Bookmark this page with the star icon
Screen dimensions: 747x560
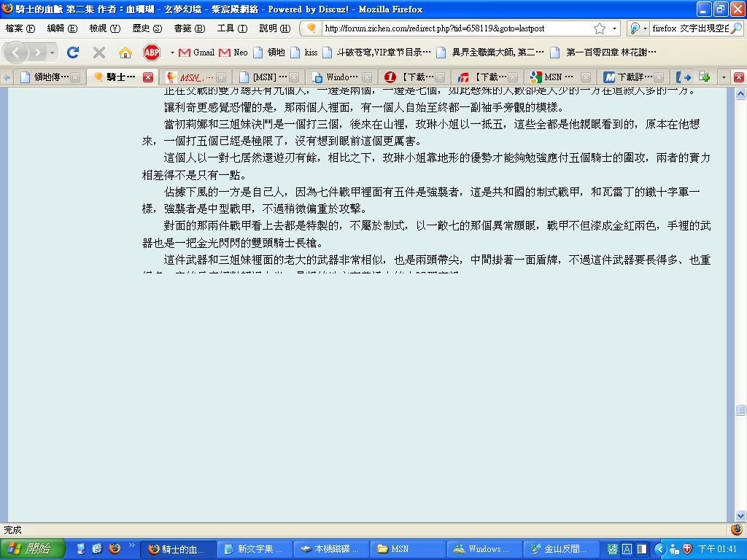tap(599, 28)
